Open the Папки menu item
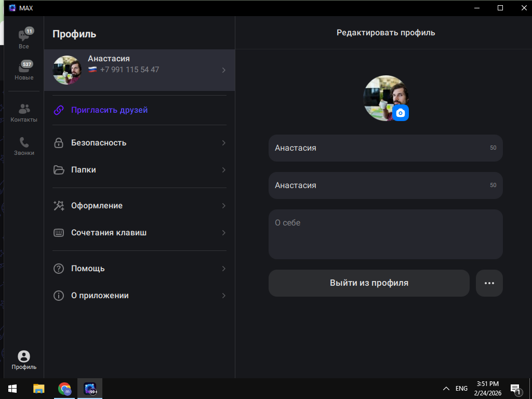 click(139, 170)
